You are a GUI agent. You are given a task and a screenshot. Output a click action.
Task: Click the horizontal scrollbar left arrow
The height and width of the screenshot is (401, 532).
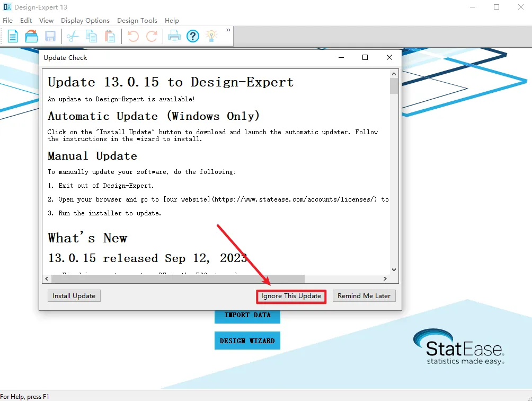tap(47, 279)
